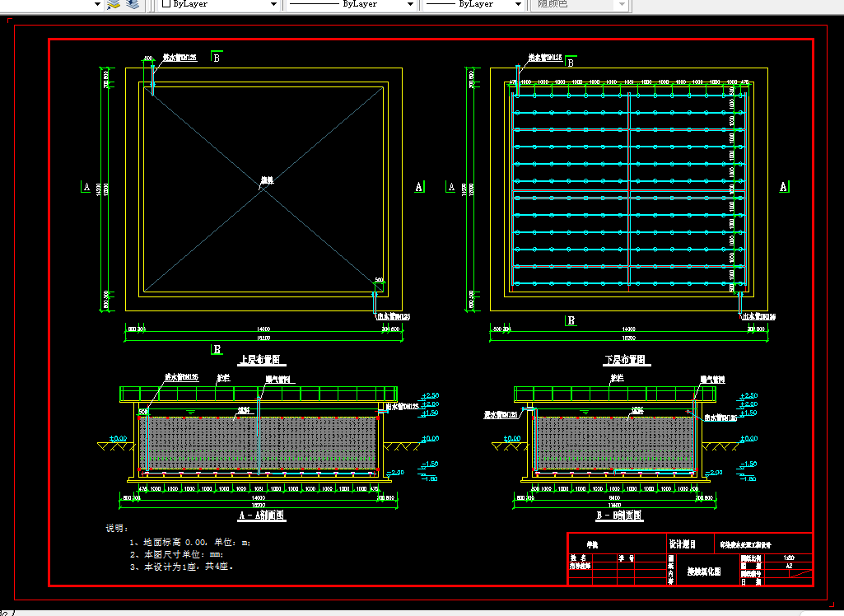Select the 填料 label at plan center

(x=267, y=180)
